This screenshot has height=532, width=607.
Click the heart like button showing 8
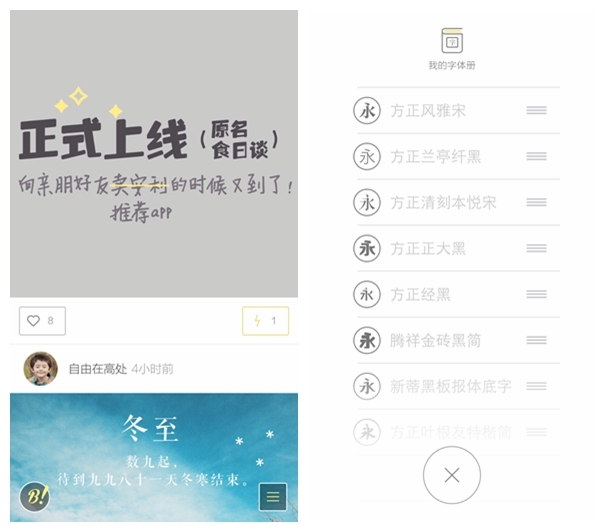(x=42, y=321)
